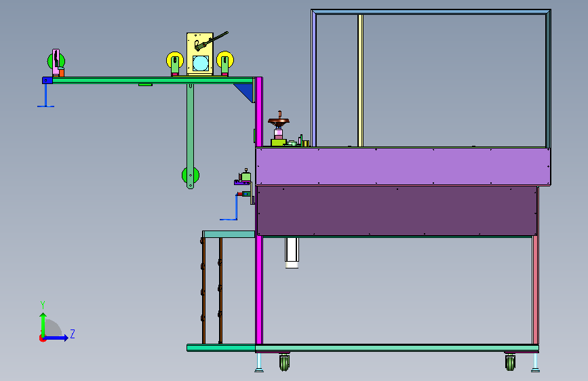The image size is (588, 381).
Task: Select the blue triangular gusset bracket
Action: coord(246,92)
